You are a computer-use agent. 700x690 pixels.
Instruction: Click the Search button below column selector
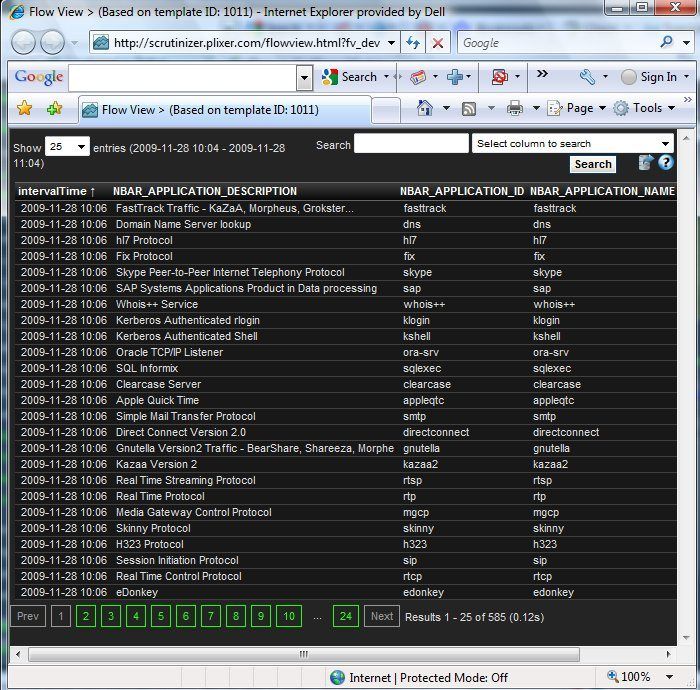[593, 164]
